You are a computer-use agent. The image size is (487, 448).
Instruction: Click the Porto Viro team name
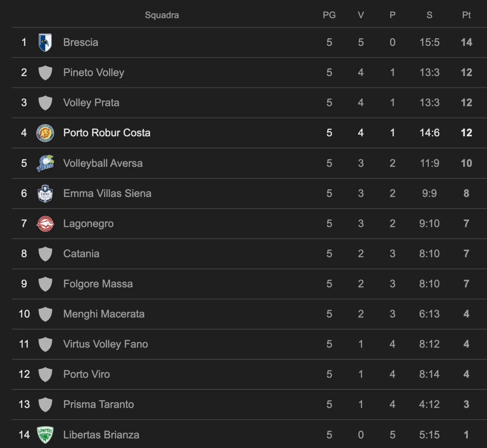point(86,374)
